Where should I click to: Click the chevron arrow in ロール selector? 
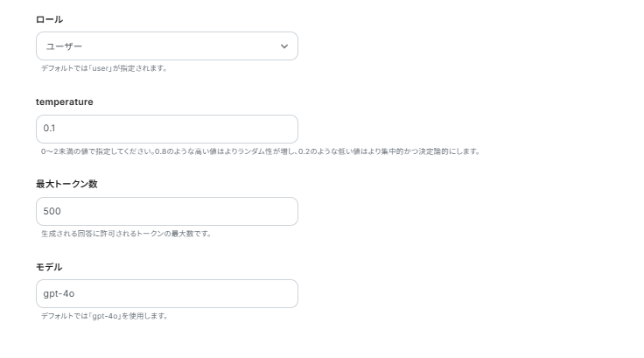tap(283, 46)
